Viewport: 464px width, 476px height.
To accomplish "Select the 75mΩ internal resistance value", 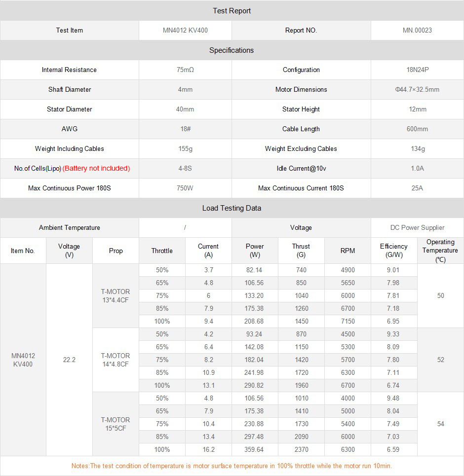I will tap(185, 70).
